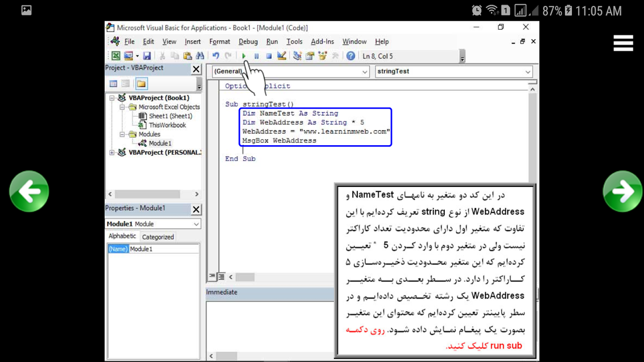Toggle Design Mode icon with ruler and pencil

282,56
